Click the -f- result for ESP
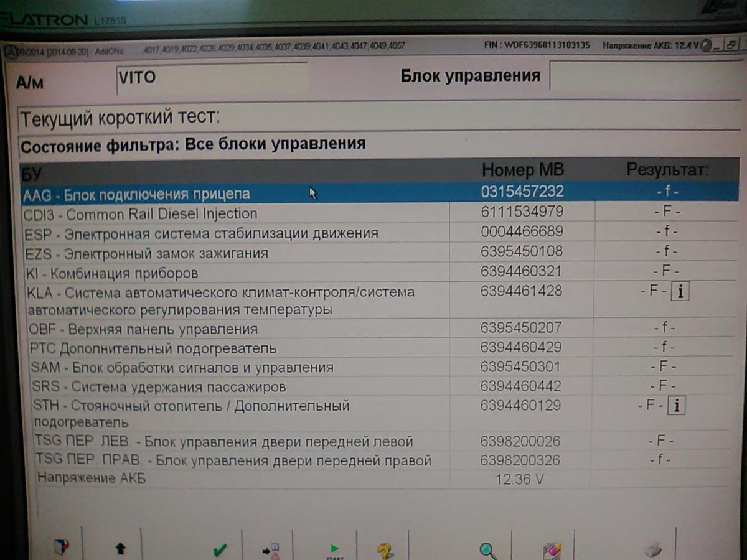This screenshot has width=747, height=560. [666, 231]
